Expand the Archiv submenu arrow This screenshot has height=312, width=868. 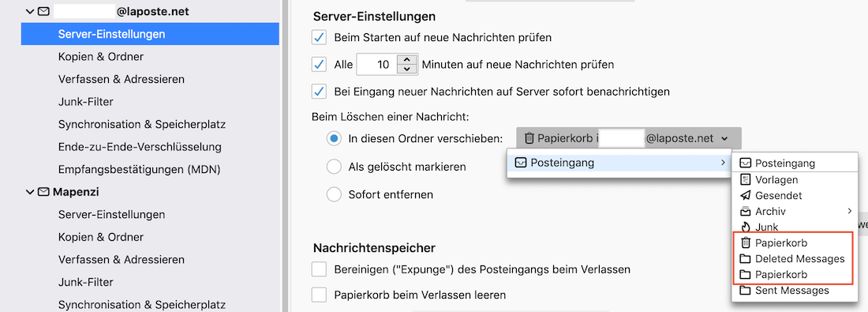click(849, 211)
